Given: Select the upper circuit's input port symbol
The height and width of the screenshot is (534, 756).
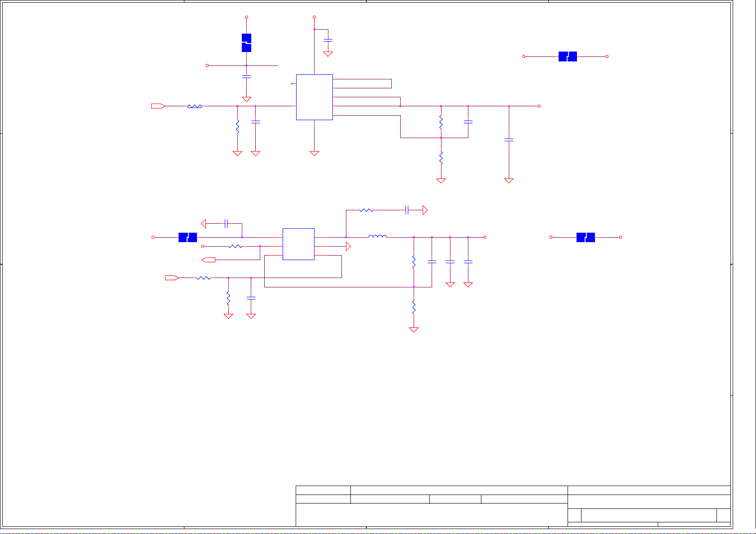Looking at the screenshot, I should coord(158,106).
